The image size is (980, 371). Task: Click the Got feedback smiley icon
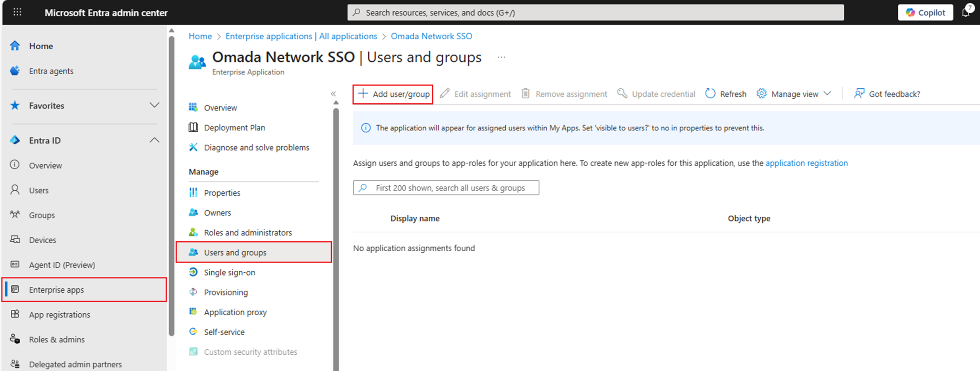[x=859, y=93]
